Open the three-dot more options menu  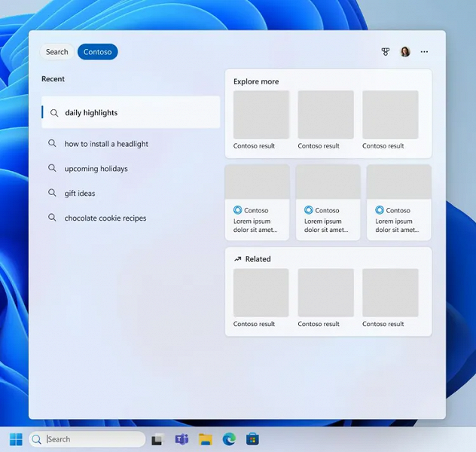pyautogui.click(x=424, y=52)
